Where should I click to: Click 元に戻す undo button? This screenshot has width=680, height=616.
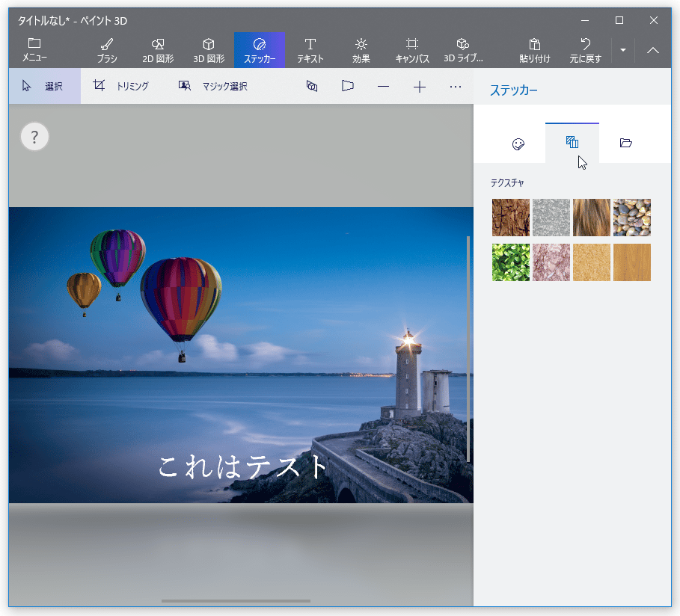(585, 50)
